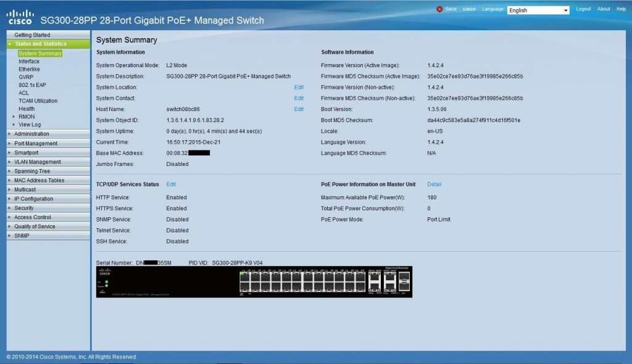632x364 pixels.
Task: Click Maximum Available PoE Power value 180
Action: (431, 197)
